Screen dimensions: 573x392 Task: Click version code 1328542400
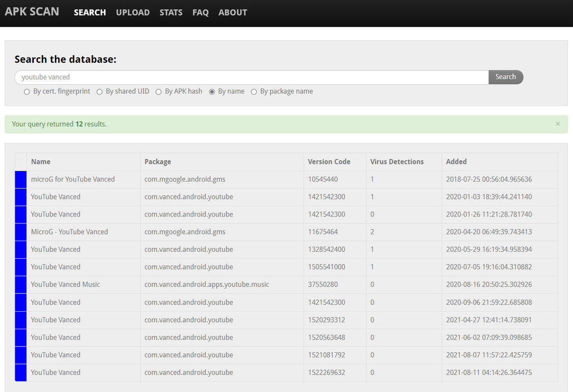tap(326, 249)
